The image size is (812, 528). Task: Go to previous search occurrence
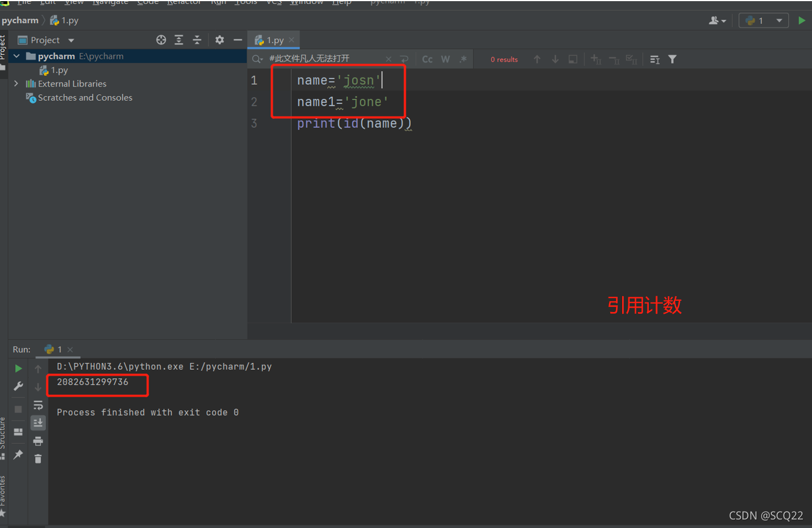pyautogui.click(x=537, y=59)
